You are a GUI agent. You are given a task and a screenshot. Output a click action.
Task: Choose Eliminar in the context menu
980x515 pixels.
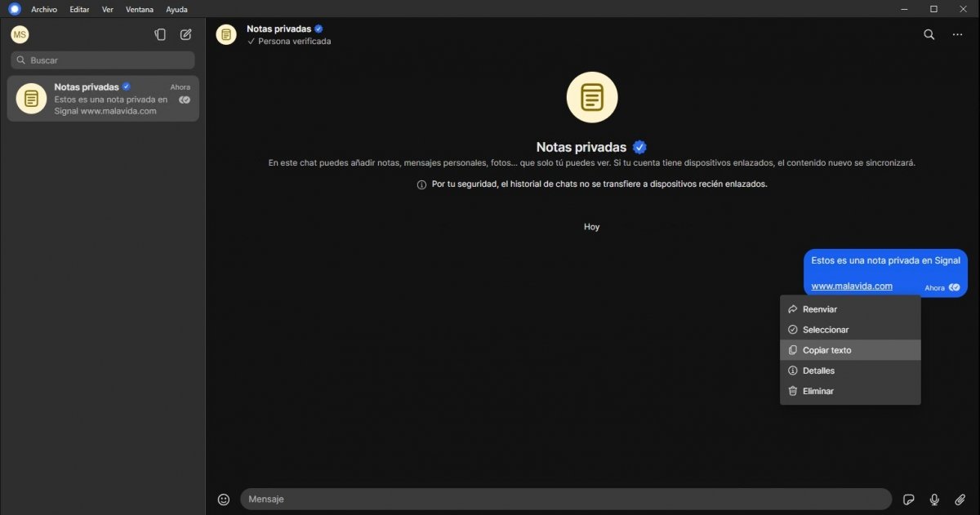pyautogui.click(x=850, y=391)
